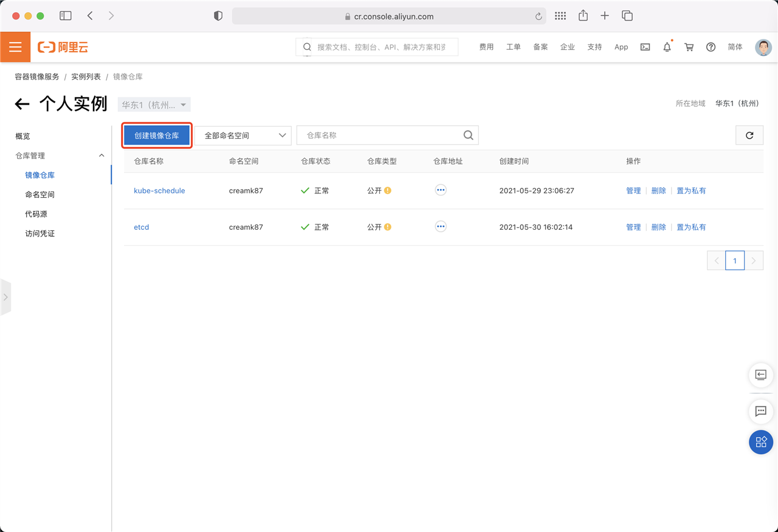Open 概览 in sidebar
This screenshot has width=778, height=532.
[x=22, y=136]
